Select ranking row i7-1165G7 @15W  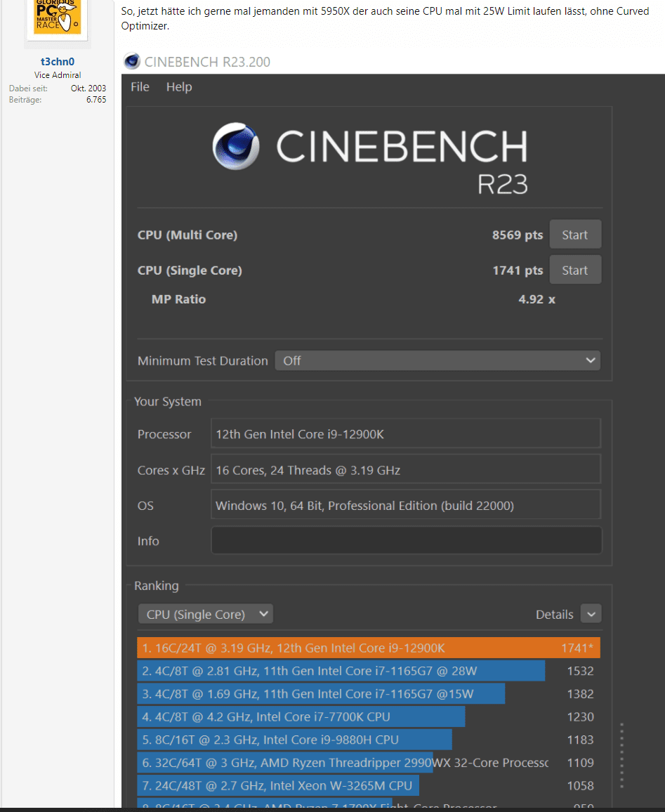tap(369, 694)
